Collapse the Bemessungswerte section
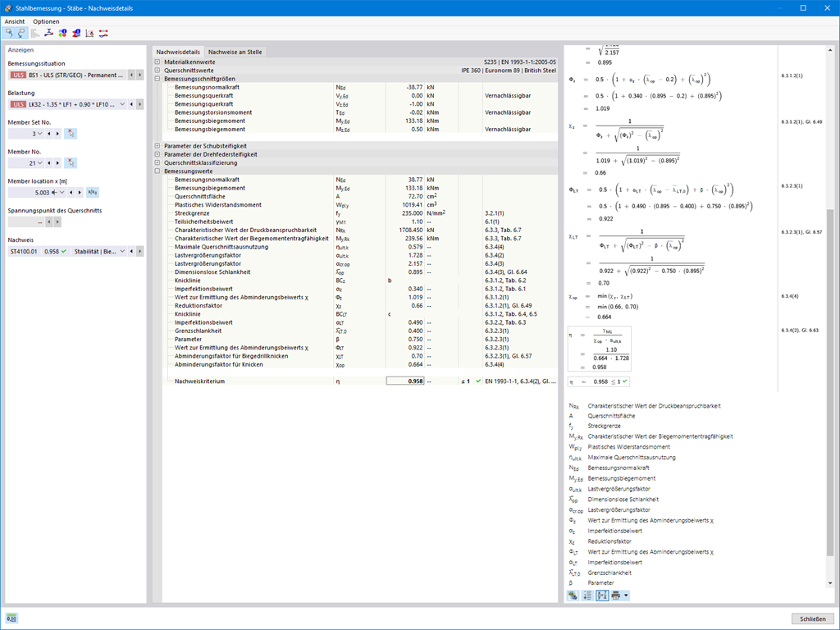This screenshot has width=840, height=630. click(x=157, y=171)
